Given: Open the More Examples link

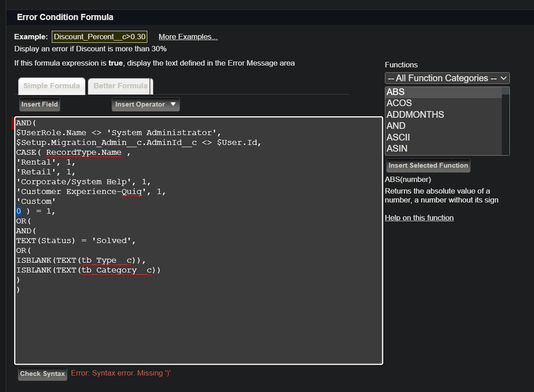Looking at the screenshot, I should click(x=188, y=37).
